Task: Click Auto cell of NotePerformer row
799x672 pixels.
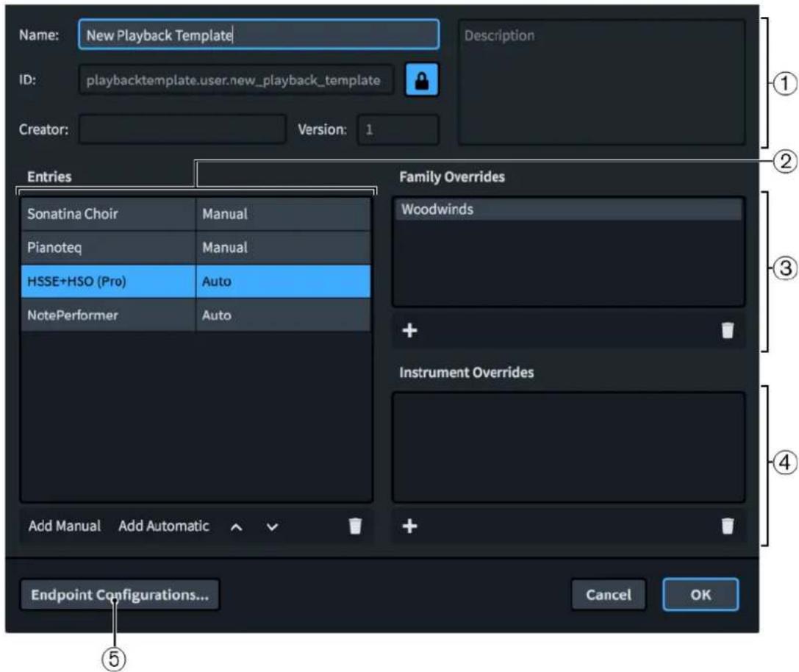Action: point(283,315)
